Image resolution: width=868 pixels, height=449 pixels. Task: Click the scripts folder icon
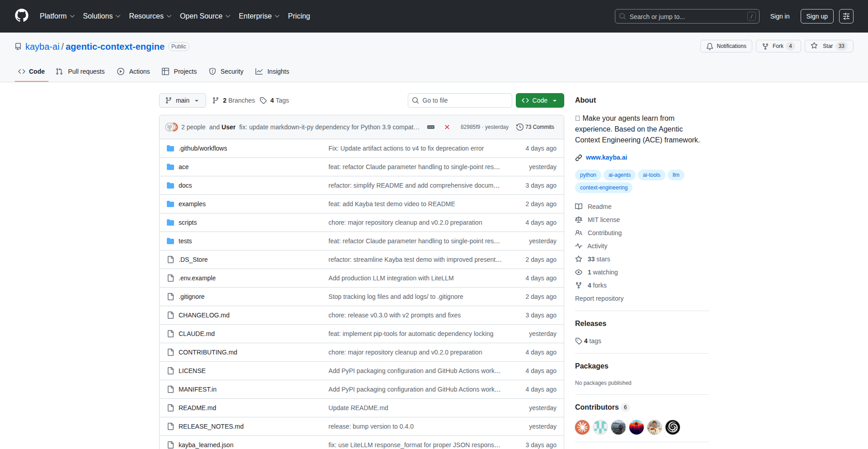pyautogui.click(x=170, y=222)
